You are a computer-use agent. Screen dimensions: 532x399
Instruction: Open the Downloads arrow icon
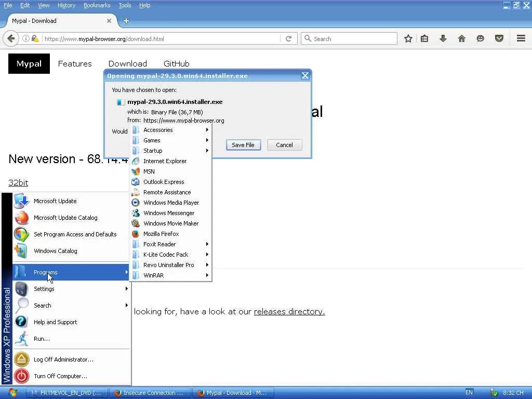(443, 38)
